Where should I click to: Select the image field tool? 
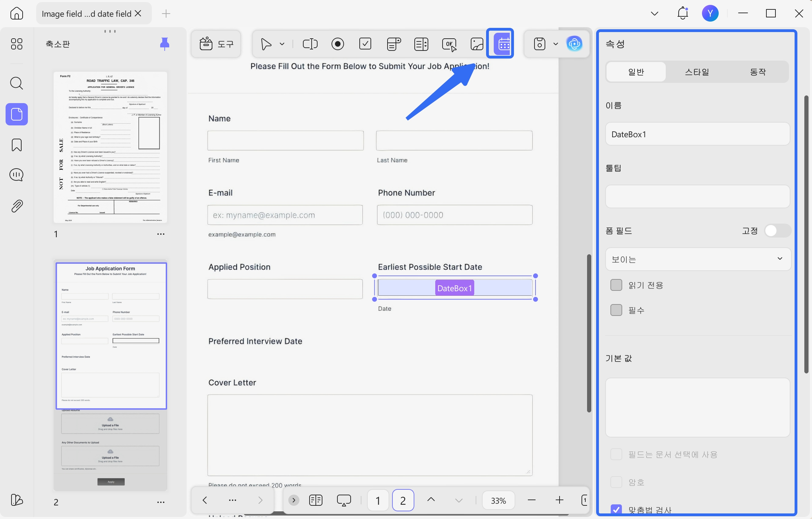477,44
